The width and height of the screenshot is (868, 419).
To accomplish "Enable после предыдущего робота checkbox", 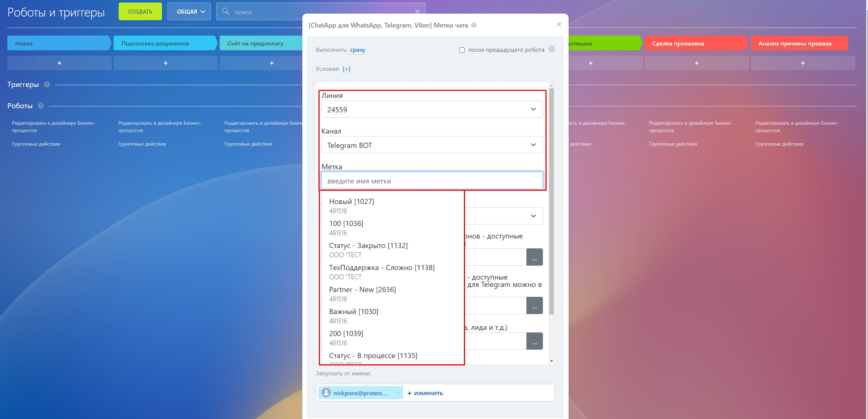I will point(462,50).
